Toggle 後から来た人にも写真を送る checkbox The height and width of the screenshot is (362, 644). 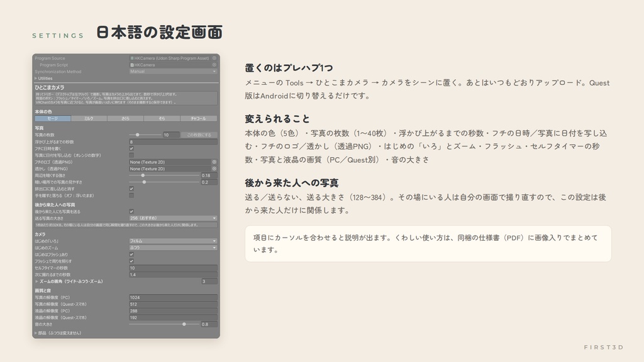(131, 211)
